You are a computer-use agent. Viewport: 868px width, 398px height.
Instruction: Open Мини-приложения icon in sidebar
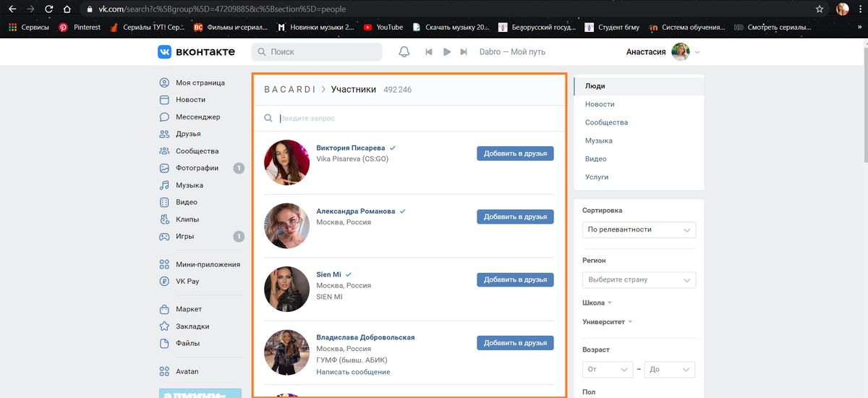(x=164, y=264)
